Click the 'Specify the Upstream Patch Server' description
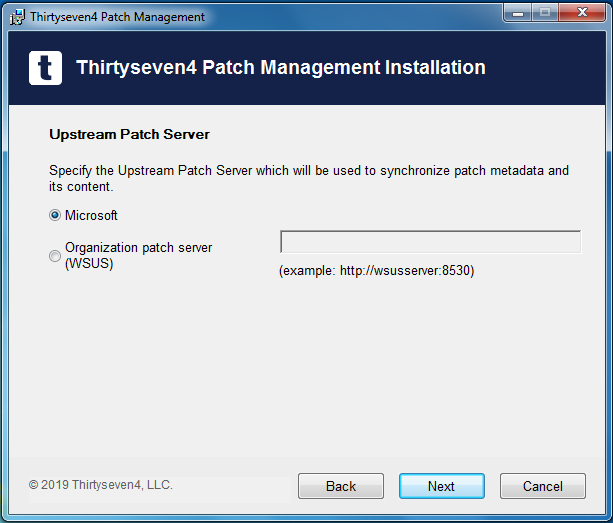The width and height of the screenshot is (613, 523). pos(308,179)
